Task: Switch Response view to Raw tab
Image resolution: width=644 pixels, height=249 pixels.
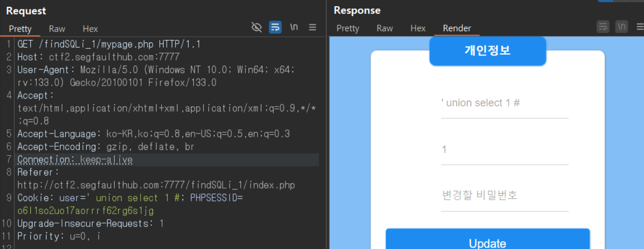Action: pyautogui.click(x=385, y=28)
